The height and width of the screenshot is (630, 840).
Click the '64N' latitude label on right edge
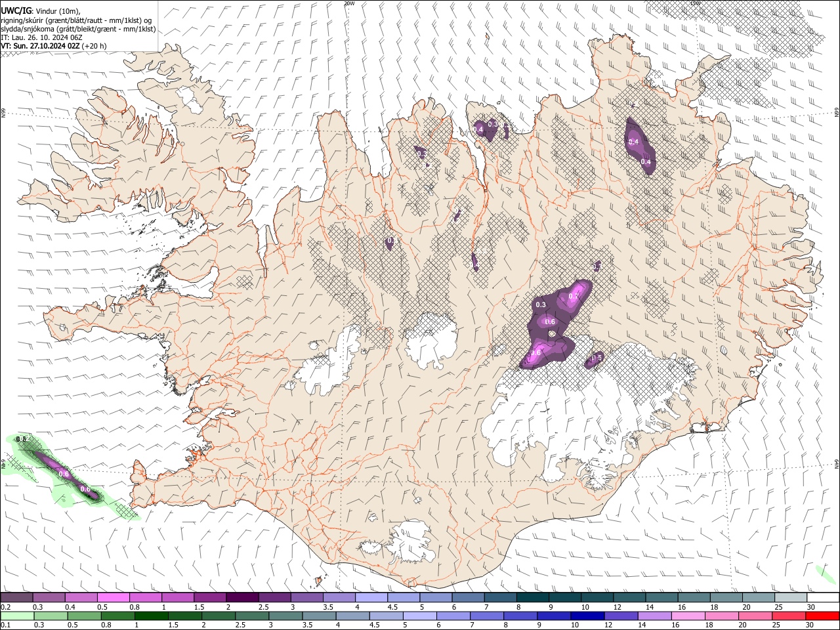tap(837, 463)
